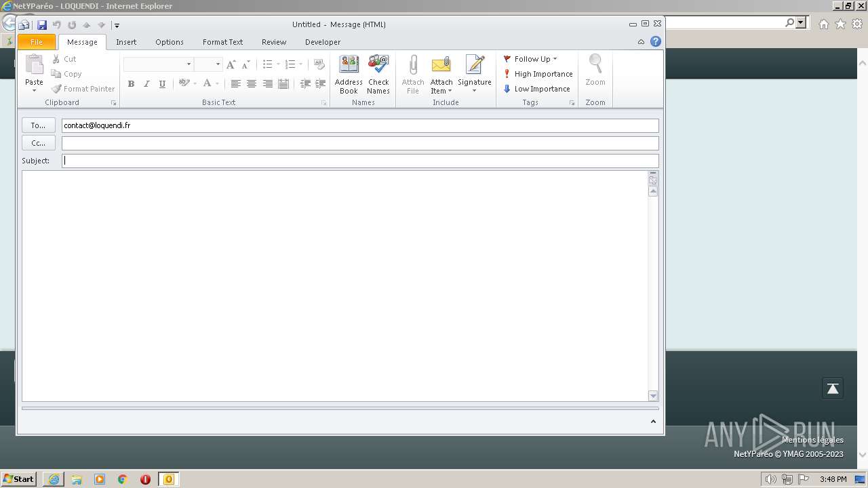Switch to the Insert tab
This screenshot has width=868, height=488.
pos(126,42)
